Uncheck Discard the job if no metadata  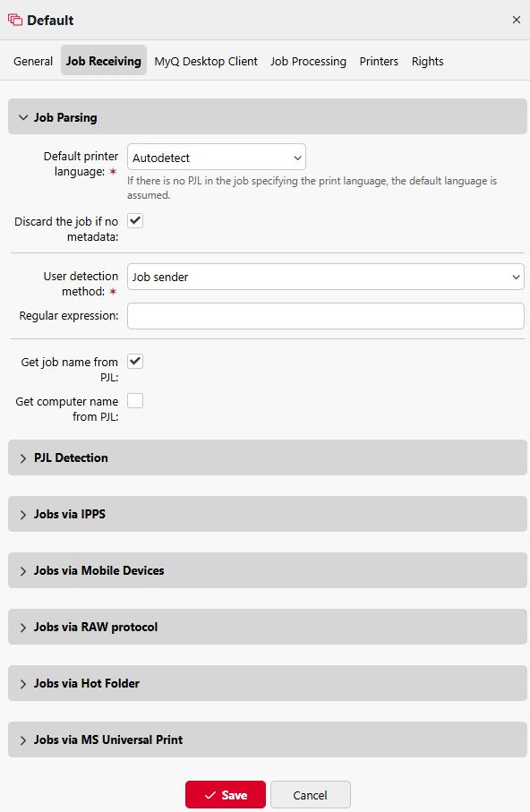tap(134, 220)
